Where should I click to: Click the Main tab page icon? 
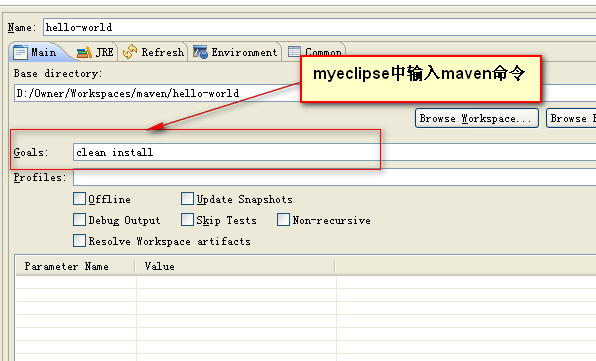(x=20, y=52)
